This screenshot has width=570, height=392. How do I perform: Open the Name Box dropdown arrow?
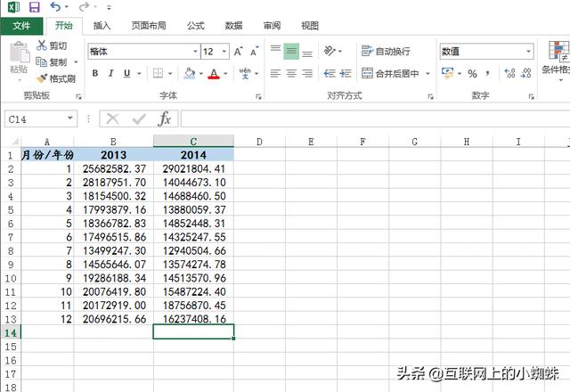(69, 118)
